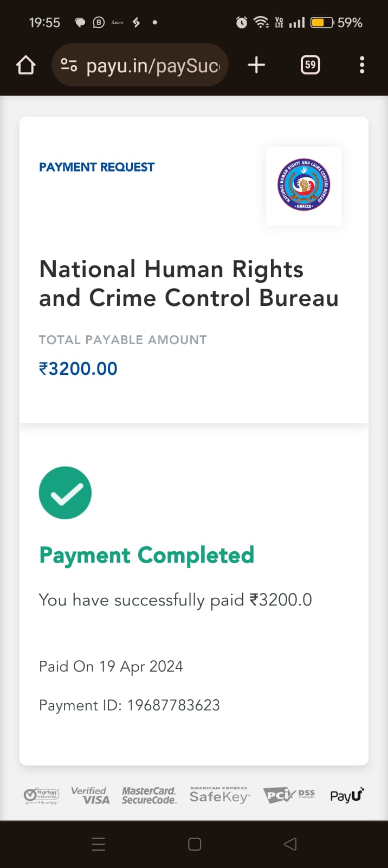Tap the ₹3200.00 total payable amount
This screenshot has height=868, width=388.
coord(78,369)
